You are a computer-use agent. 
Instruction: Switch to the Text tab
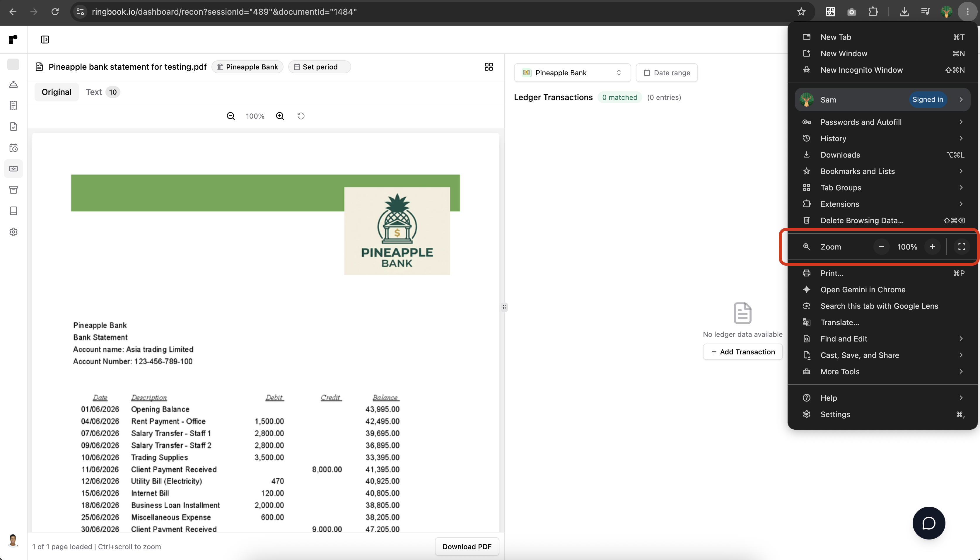tap(102, 92)
